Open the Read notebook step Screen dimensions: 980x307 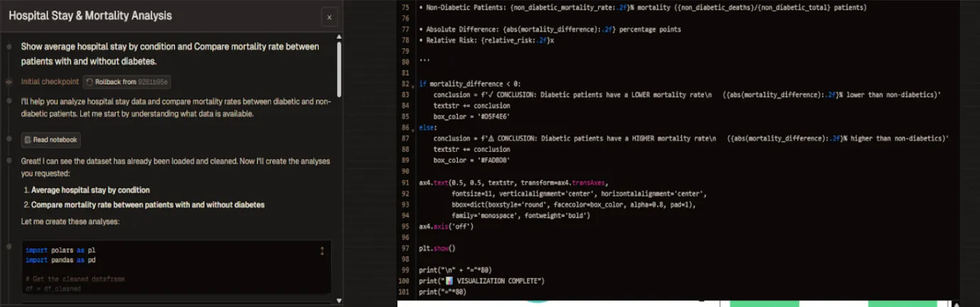[x=50, y=140]
